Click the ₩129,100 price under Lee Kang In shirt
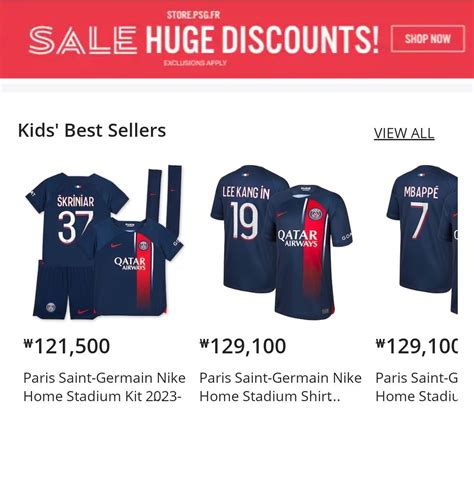The image size is (474, 477). pos(243,346)
